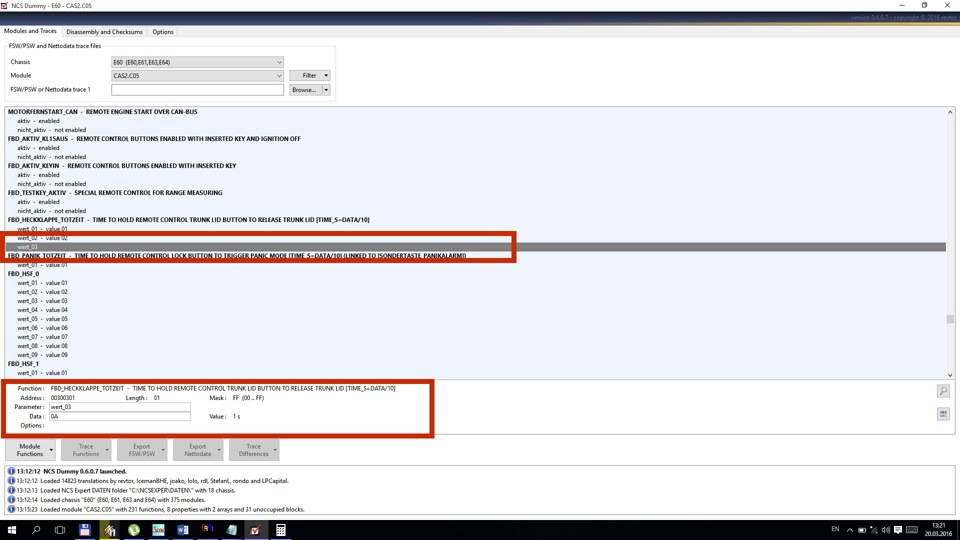Switch to Disassembly and Checksums tab
960x540 pixels.
[x=104, y=32]
